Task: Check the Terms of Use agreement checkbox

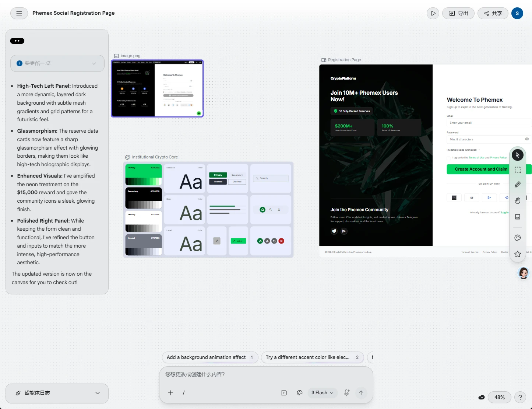Action: pyautogui.click(x=448, y=158)
